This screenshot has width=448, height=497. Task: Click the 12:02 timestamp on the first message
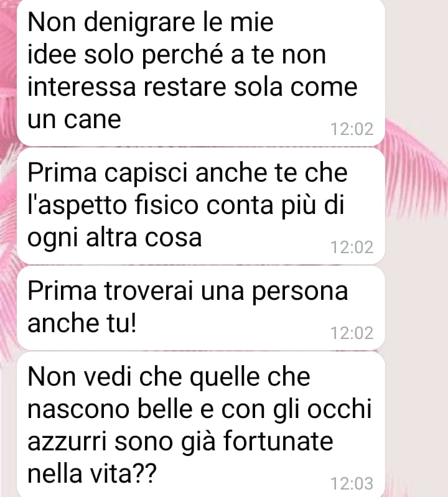click(x=352, y=129)
